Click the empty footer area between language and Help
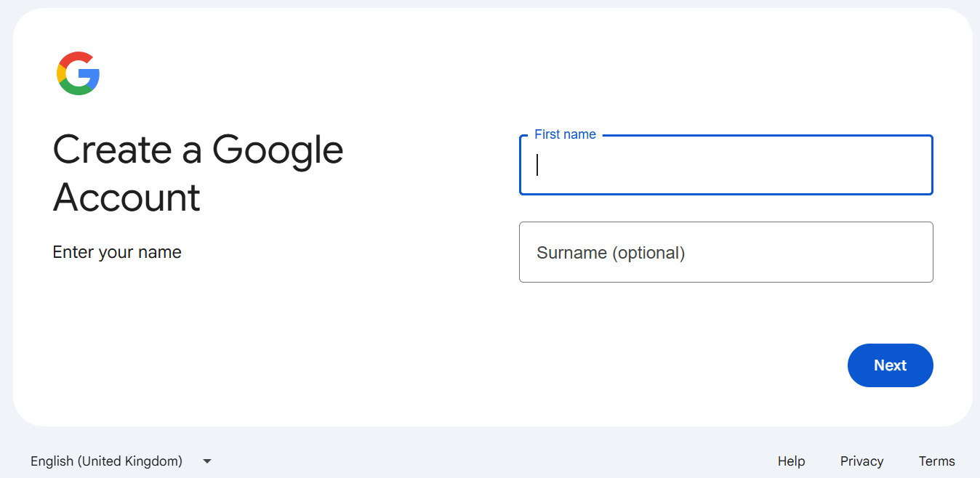The width and height of the screenshot is (980, 478). pyautogui.click(x=494, y=461)
